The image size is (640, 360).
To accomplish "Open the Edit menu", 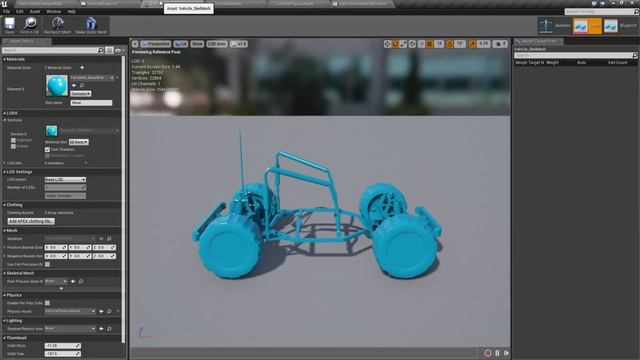I will [x=20, y=11].
